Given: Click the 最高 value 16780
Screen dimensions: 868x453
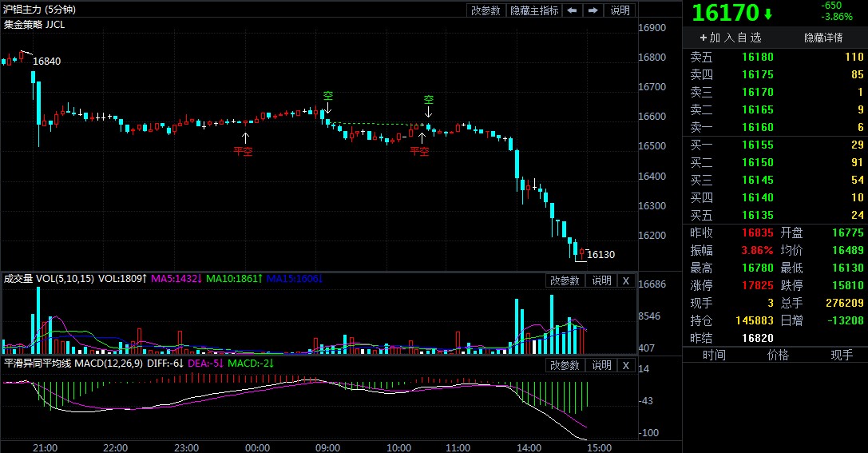Looking at the screenshot, I should pos(757,268).
